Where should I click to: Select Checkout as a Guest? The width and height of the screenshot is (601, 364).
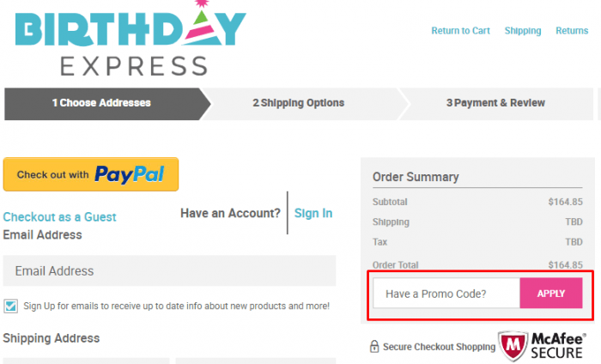(x=59, y=217)
